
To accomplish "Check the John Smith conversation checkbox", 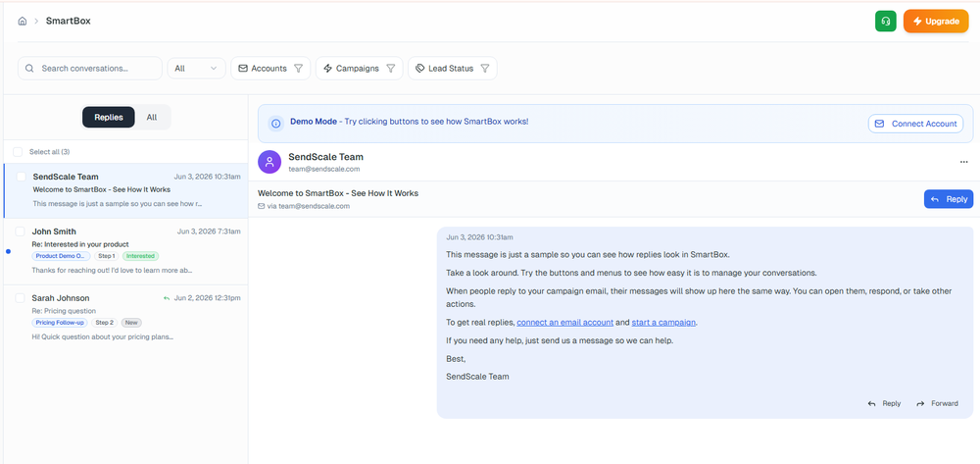I will click(20, 232).
